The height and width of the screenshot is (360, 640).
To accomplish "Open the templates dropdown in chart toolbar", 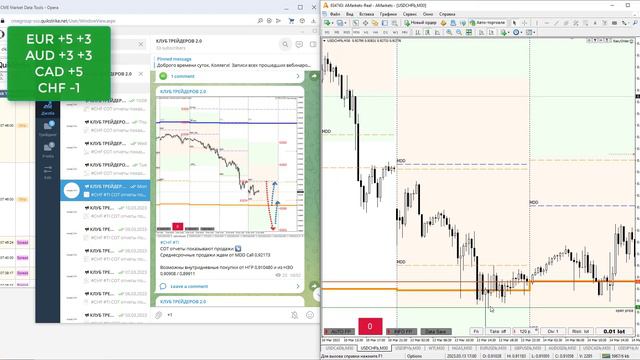I will click(x=530, y=32).
